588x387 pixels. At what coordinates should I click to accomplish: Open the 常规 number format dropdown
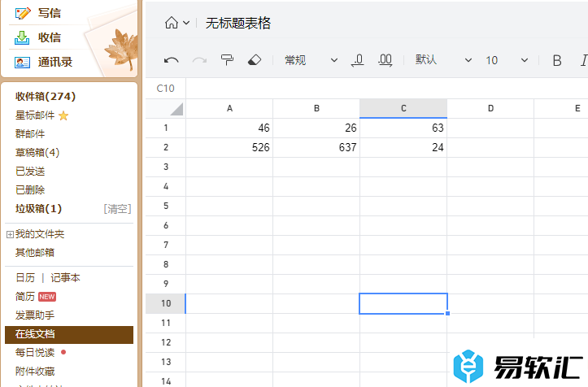click(x=310, y=60)
